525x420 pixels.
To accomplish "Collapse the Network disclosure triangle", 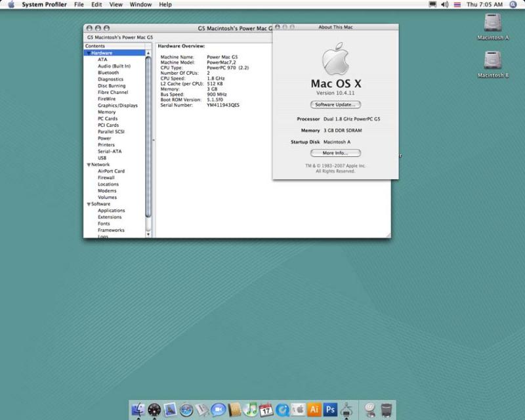I will point(89,165).
